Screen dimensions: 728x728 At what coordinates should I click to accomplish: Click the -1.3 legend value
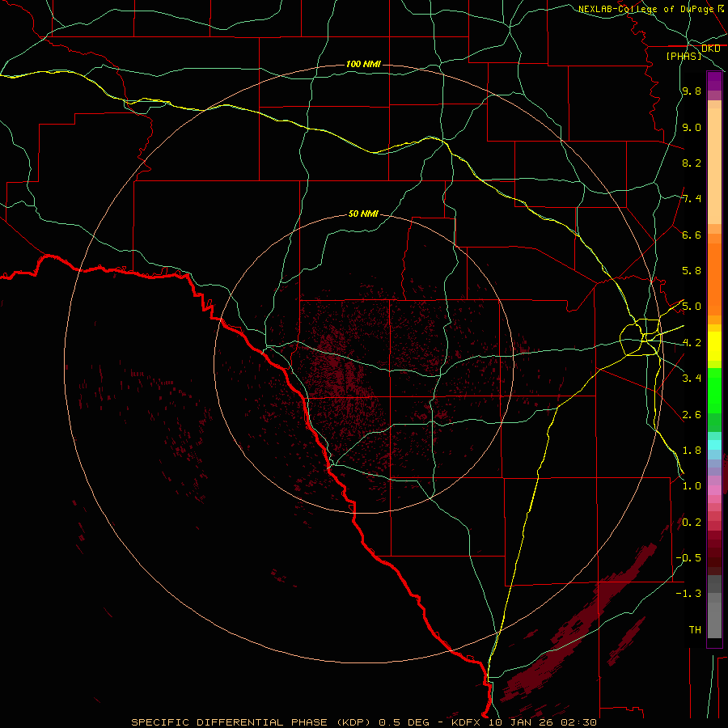688,594
